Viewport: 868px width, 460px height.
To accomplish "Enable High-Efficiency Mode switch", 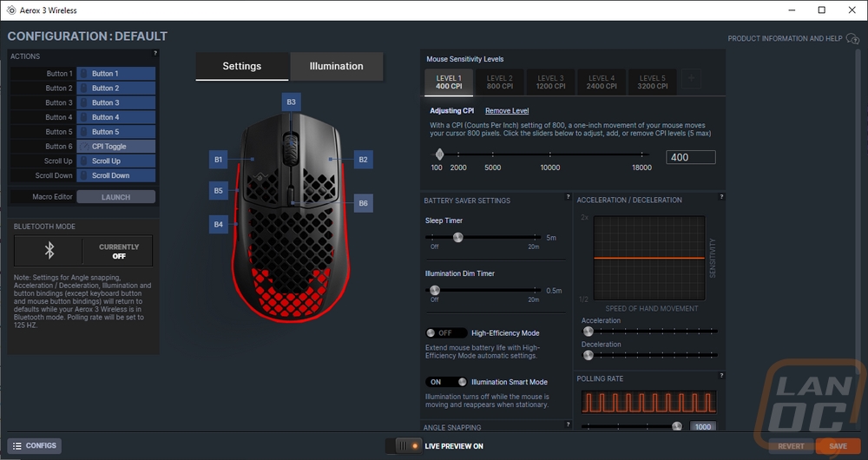I will 445,333.
